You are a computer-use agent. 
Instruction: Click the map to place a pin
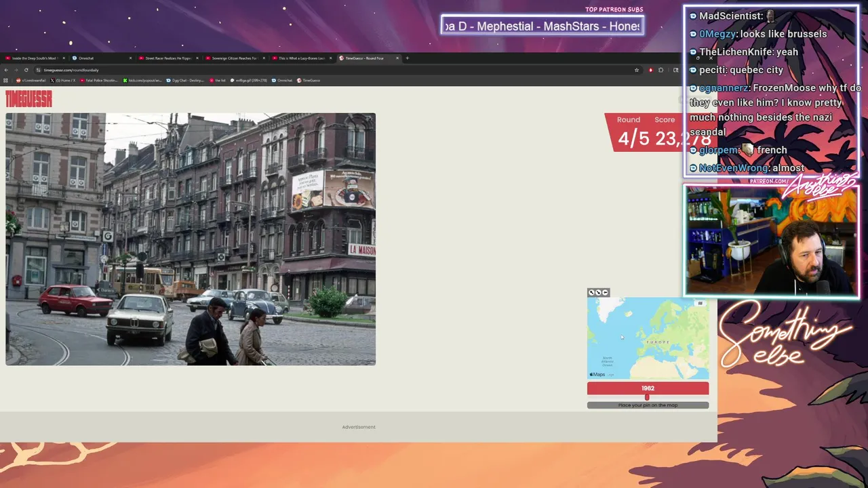coord(648,338)
